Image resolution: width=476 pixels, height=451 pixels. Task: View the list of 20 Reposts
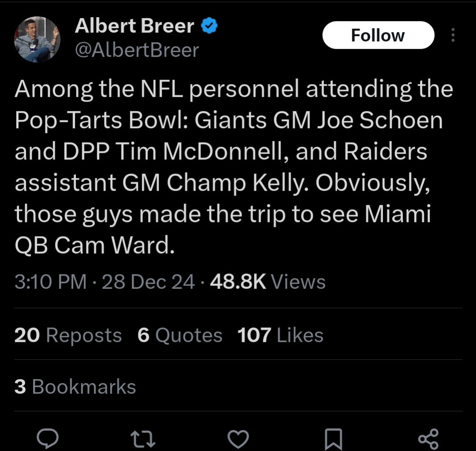(68, 336)
